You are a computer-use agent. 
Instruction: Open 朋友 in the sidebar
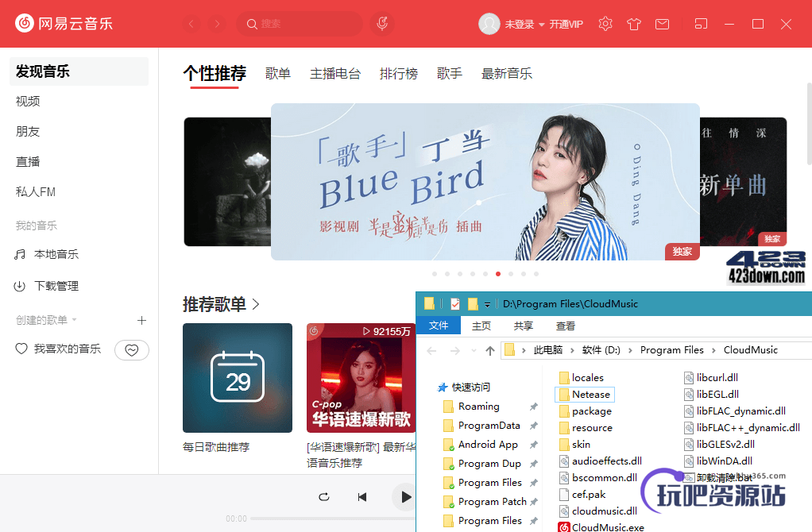(28, 132)
